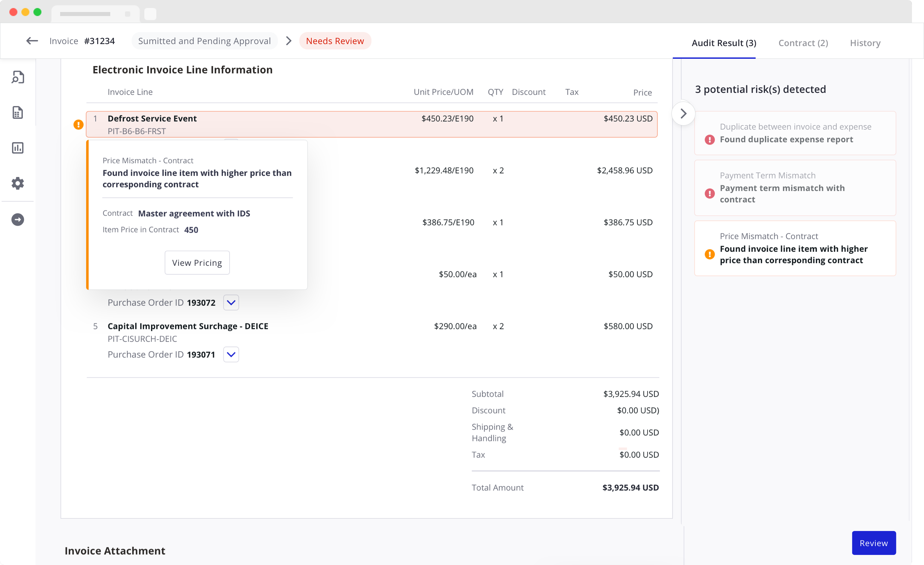Click the $1,229.48/E190 unit price
924x565 pixels.
[444, 171]
